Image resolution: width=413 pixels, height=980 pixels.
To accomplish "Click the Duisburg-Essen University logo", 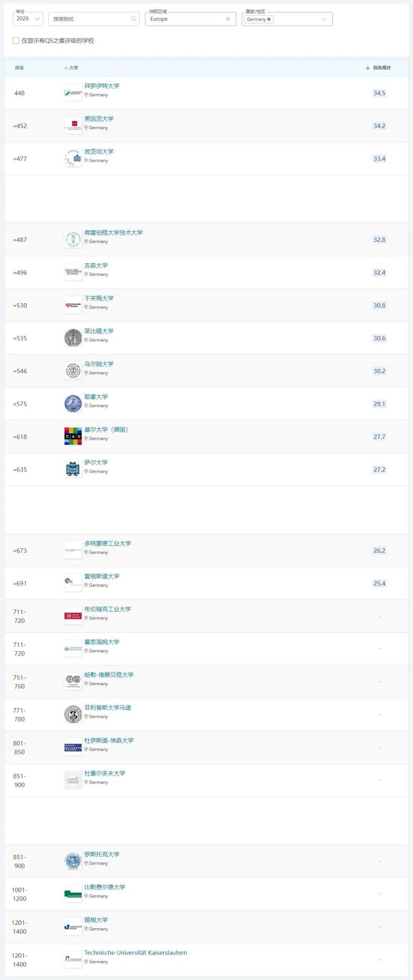I will point(73,747).
